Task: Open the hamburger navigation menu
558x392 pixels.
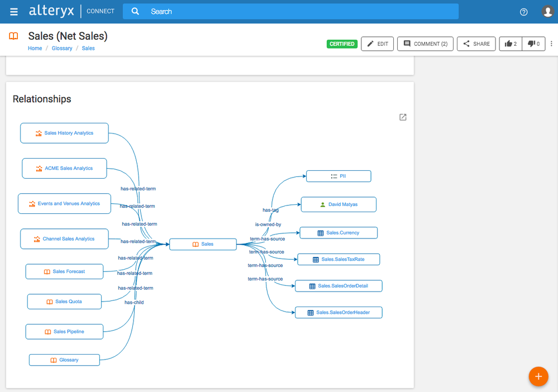Action: 14,12
